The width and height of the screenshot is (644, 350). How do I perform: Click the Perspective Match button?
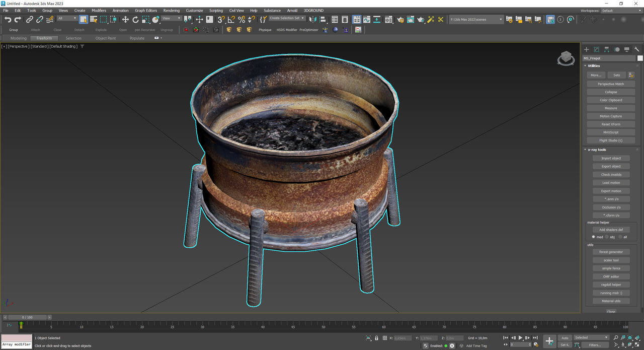[x=611, y=84]
